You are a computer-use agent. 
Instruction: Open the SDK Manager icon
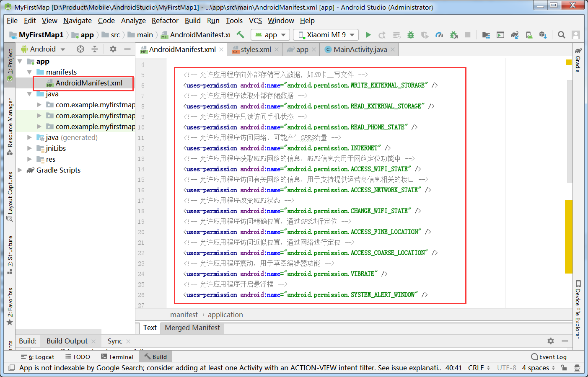pyautogui.click(x=543, y=35)
